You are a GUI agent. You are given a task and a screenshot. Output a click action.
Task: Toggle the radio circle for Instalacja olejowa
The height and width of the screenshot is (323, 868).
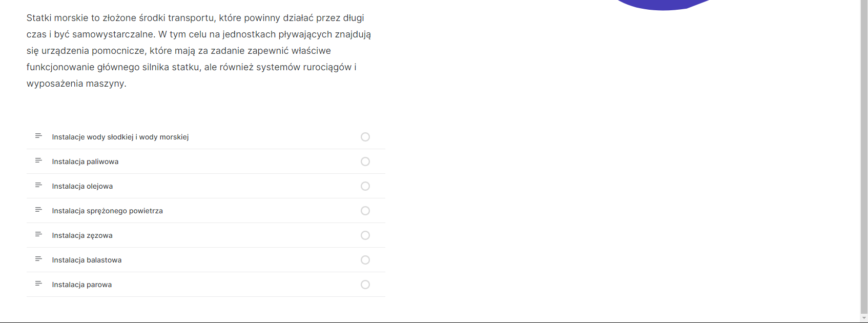[365, 186]
